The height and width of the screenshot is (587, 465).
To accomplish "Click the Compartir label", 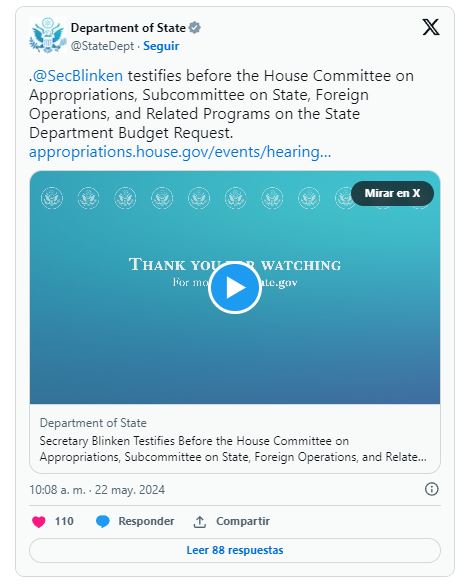I will point(243,521).
